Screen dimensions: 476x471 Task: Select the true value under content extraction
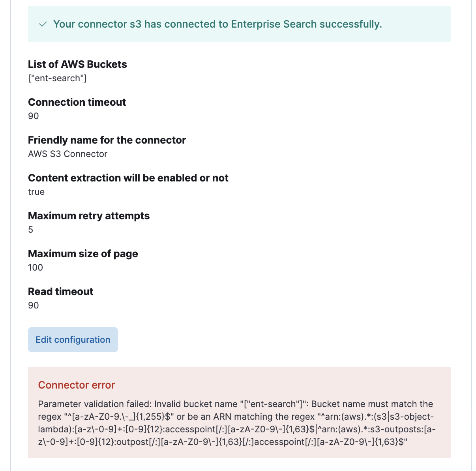click(36, 192)
